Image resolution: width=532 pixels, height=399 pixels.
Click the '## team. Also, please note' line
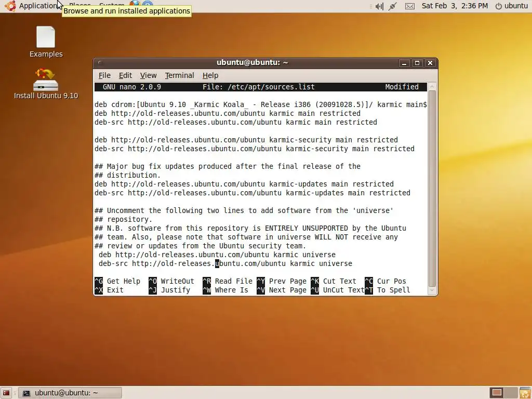point(246,237)
